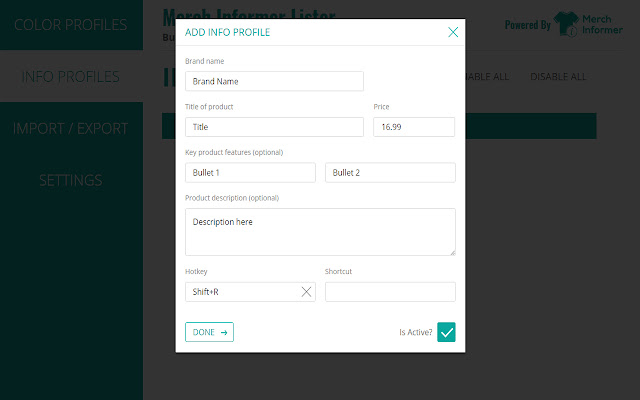Click the Brand name input field
The height and width of the screenshot is (400, 640).
click(x=274, y=81)
